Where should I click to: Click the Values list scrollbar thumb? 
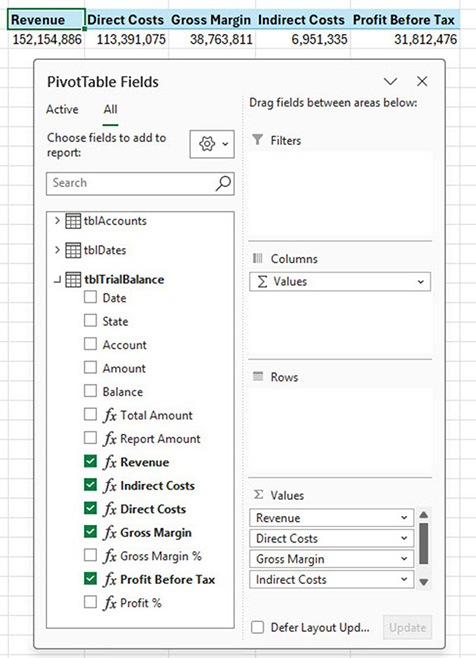pos(424,543)
